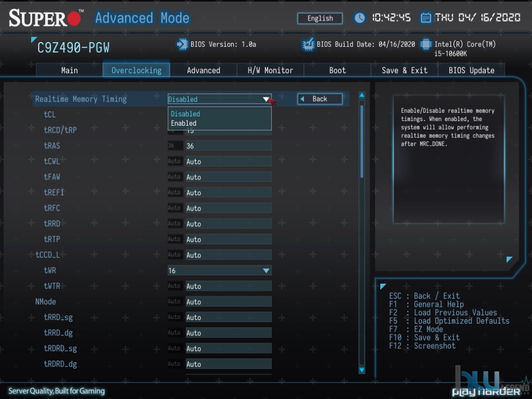Click the tRTP Auto input field

[229, 240]
